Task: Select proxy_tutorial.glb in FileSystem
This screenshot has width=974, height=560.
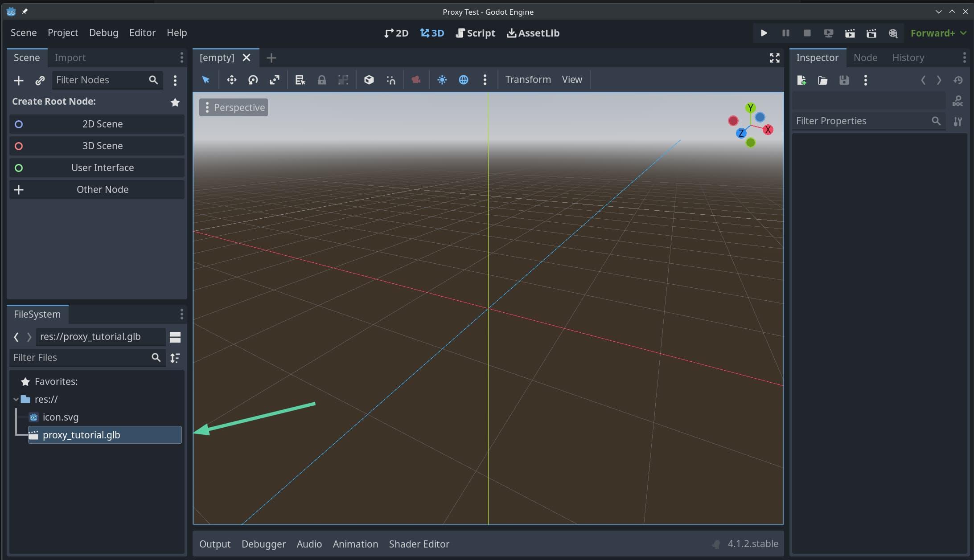Action: (x=81, y=435)
